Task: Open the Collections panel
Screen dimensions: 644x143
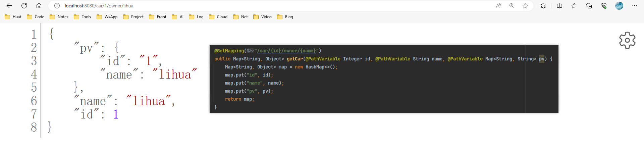Action: tap(589, 6)
